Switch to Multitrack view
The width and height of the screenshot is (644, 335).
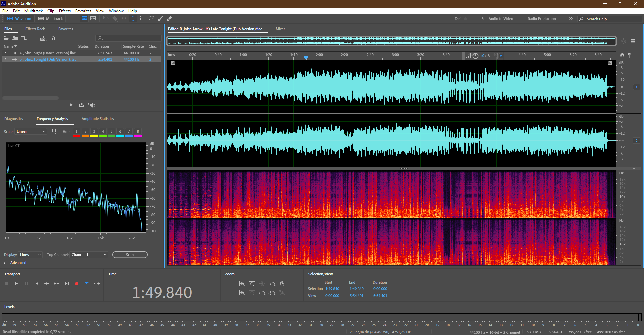(x=51, y=19)
